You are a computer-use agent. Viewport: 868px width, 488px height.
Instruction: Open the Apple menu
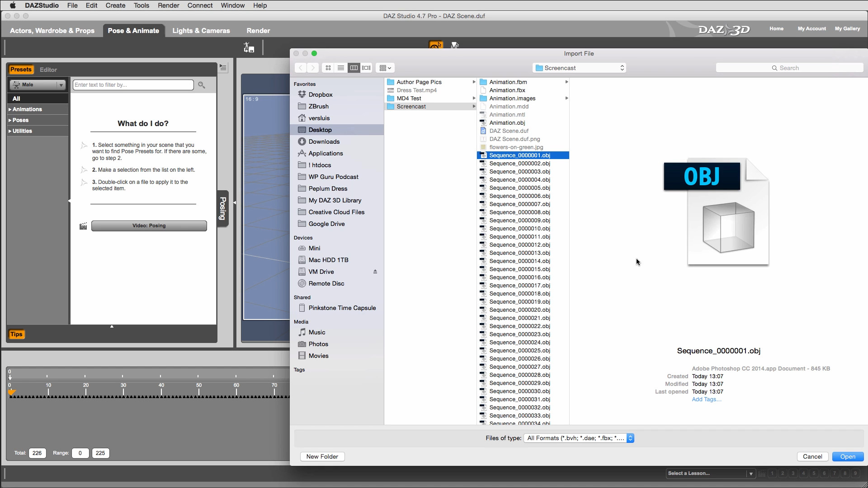tap(13, 5)
